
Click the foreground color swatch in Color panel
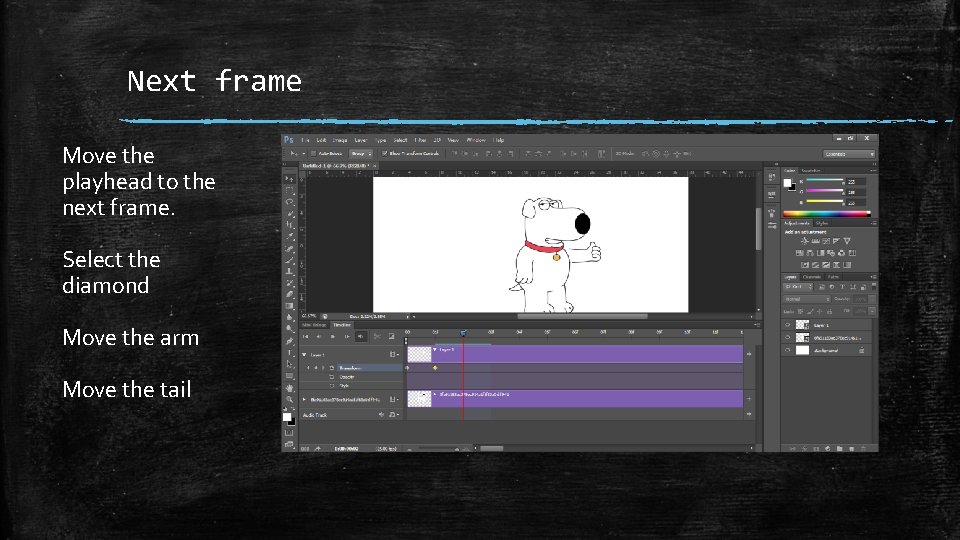click(x=787, y=182)
